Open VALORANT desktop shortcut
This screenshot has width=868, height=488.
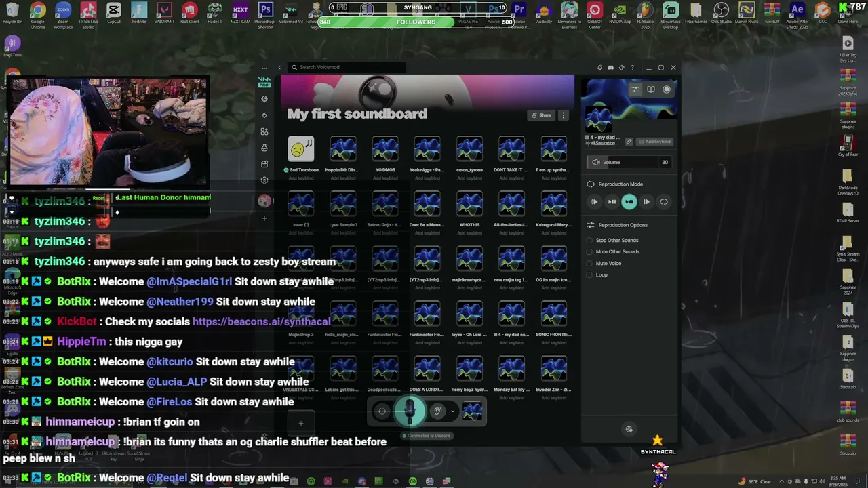click(x=165, y=14)
